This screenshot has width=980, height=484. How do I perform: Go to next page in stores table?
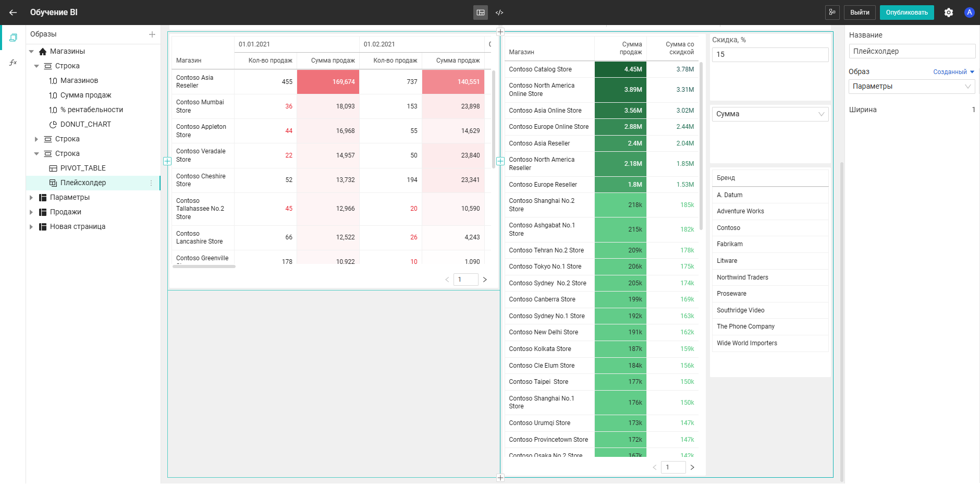point(692,467)
